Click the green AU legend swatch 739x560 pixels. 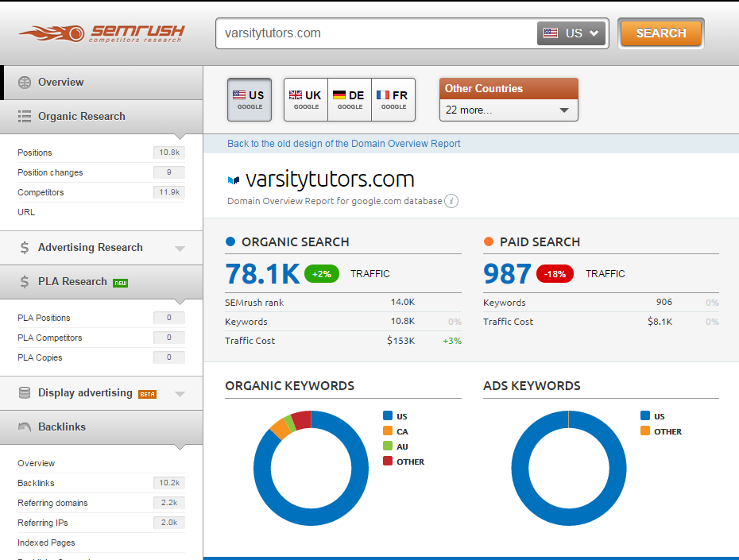pyautogui.click(x=388, y=446)
